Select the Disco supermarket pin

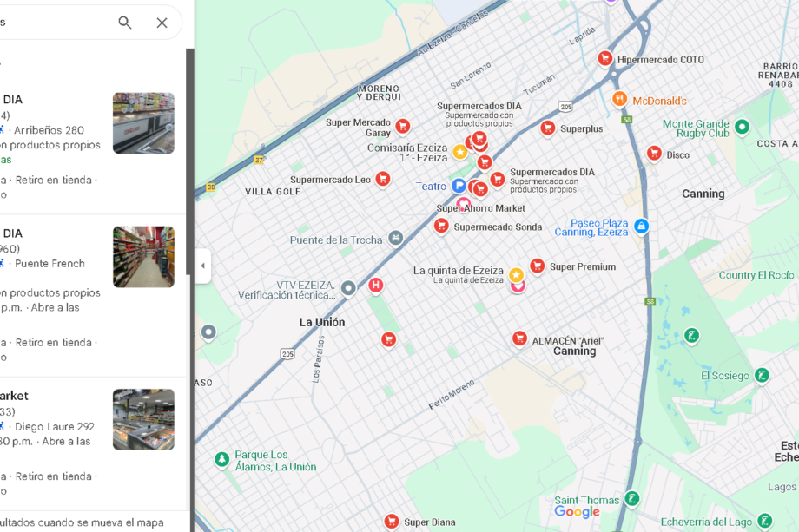coord(654,153)
